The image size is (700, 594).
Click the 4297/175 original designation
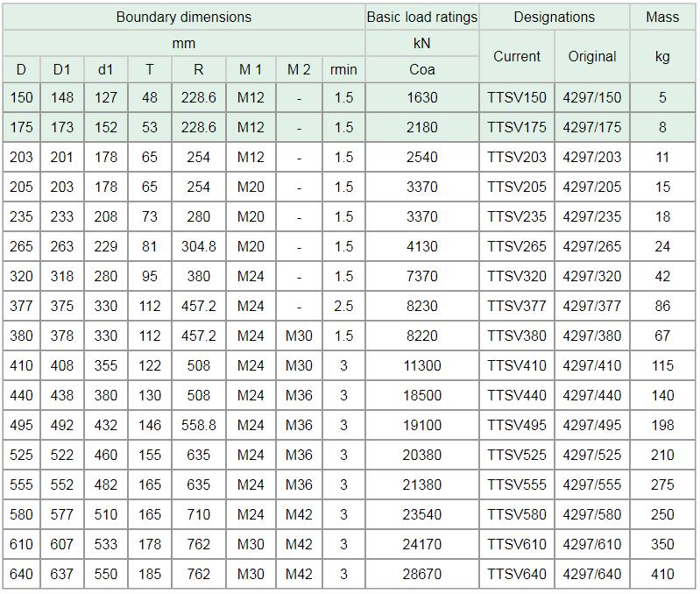tap(592, 127)
